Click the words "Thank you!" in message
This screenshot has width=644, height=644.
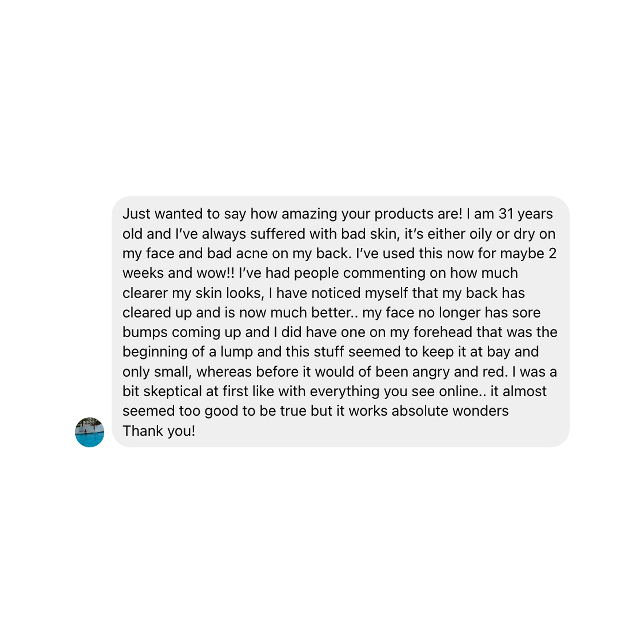pyautogui.click(x=159, y=431)
